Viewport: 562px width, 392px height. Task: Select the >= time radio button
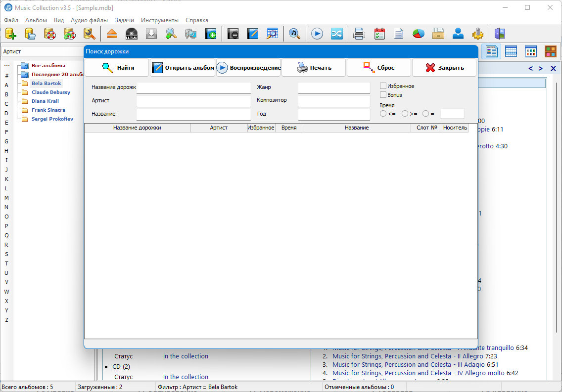click(x=405, y=114)
